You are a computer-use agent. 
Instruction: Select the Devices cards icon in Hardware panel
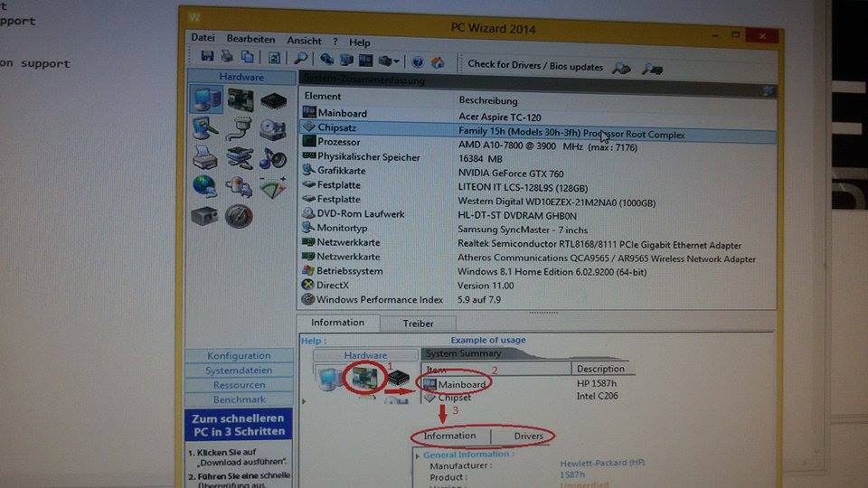coord(239,158)
